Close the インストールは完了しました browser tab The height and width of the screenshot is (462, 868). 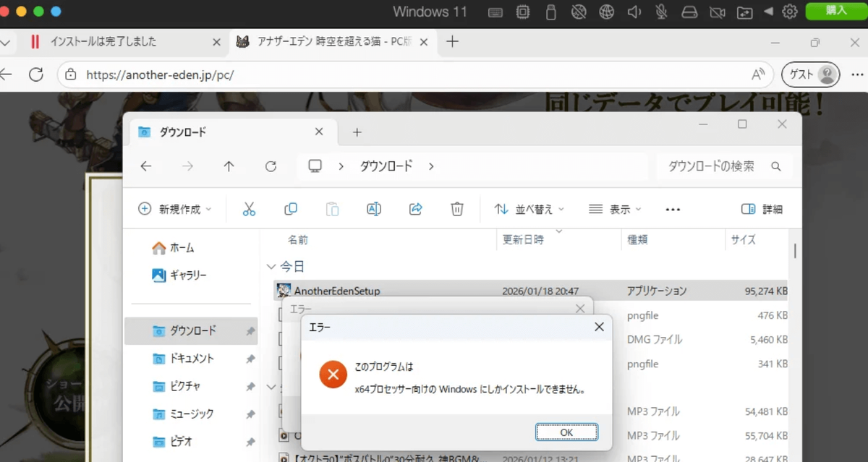pos(216,42)
